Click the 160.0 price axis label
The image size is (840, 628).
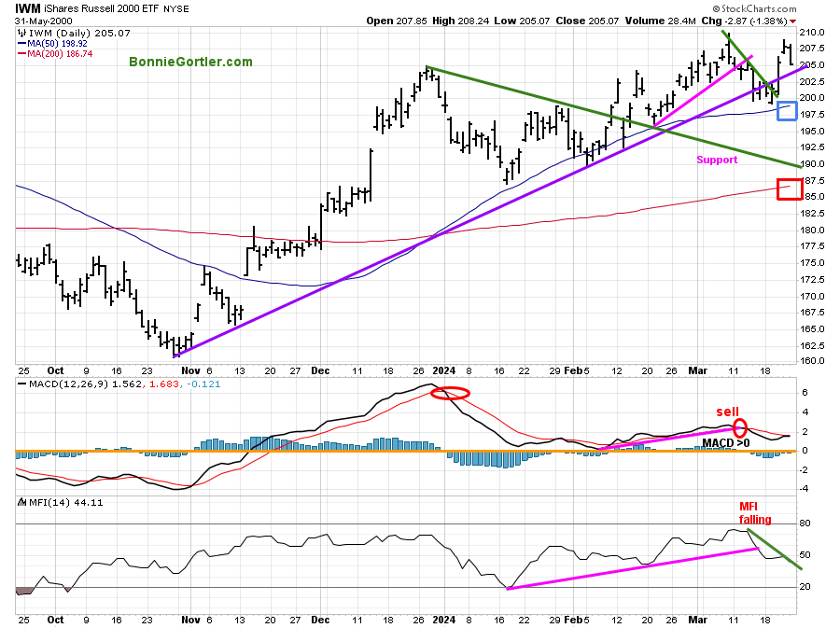[x=812, y=361]
